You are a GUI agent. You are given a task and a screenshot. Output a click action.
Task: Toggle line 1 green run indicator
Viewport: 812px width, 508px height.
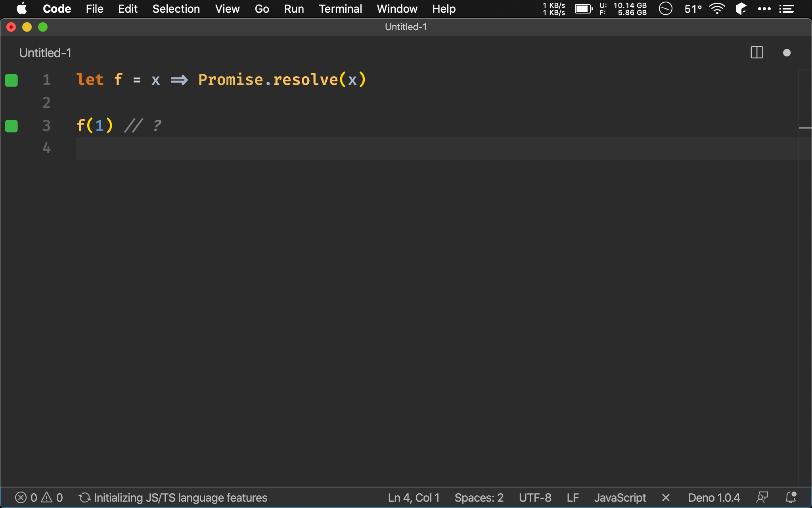point(11,81)
